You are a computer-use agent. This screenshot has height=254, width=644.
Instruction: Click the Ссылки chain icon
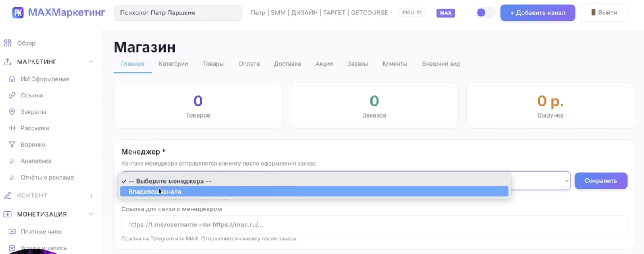pyautogui.click(x=12, y=95)
